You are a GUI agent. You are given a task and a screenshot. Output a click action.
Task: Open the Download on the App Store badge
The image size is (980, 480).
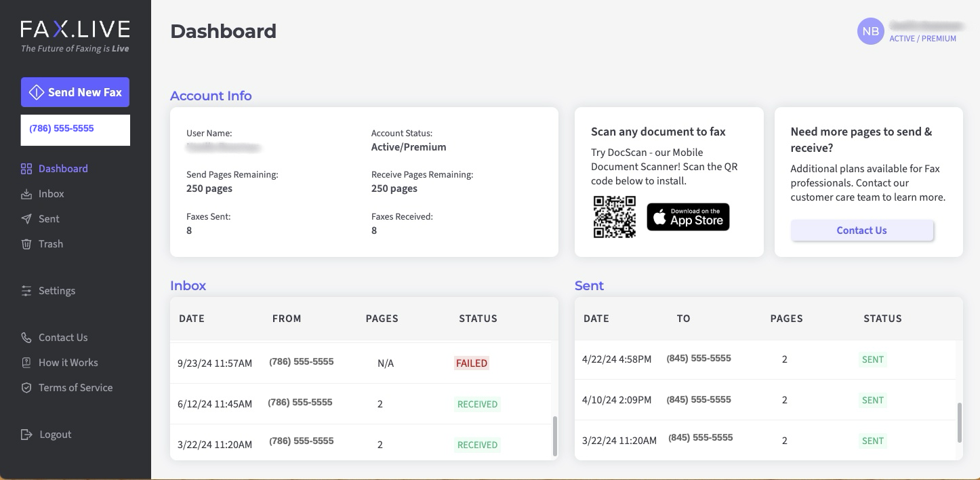click(688, 217)
